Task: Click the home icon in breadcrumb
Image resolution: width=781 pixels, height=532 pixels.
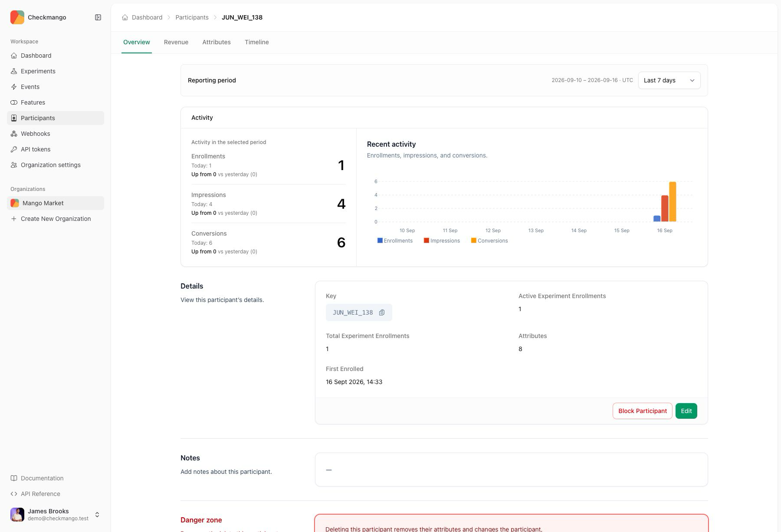Action: click(125, 17)
